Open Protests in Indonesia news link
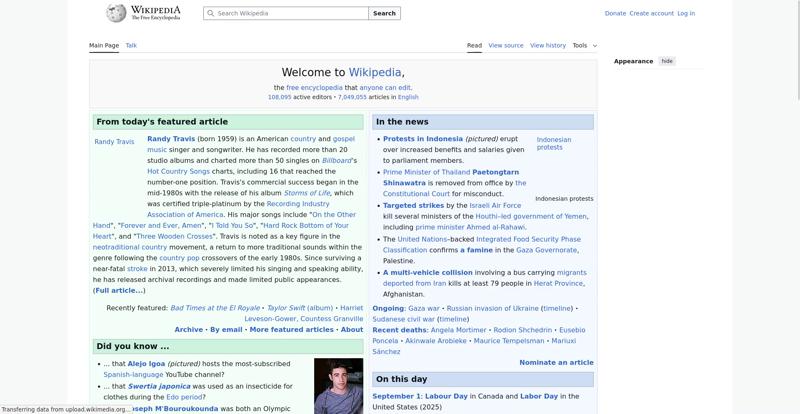Screen dimensions: 800x414 [423, 139]
